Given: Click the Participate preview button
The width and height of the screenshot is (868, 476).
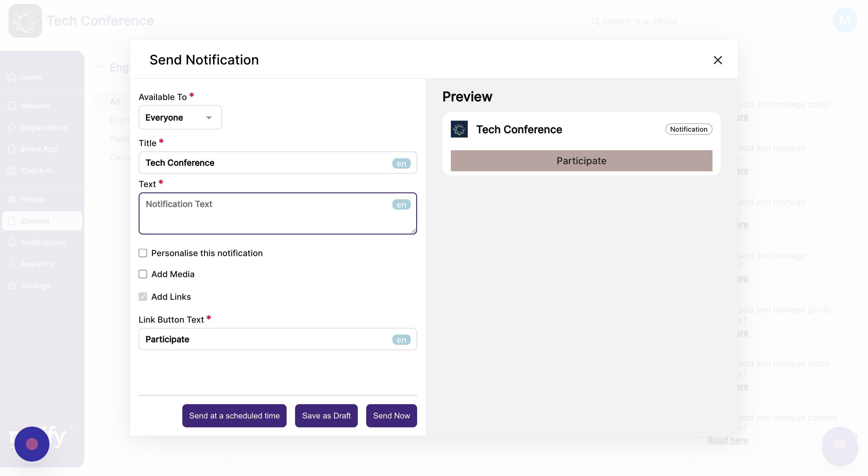Looking at the screenshot, I should coord(581,161).
